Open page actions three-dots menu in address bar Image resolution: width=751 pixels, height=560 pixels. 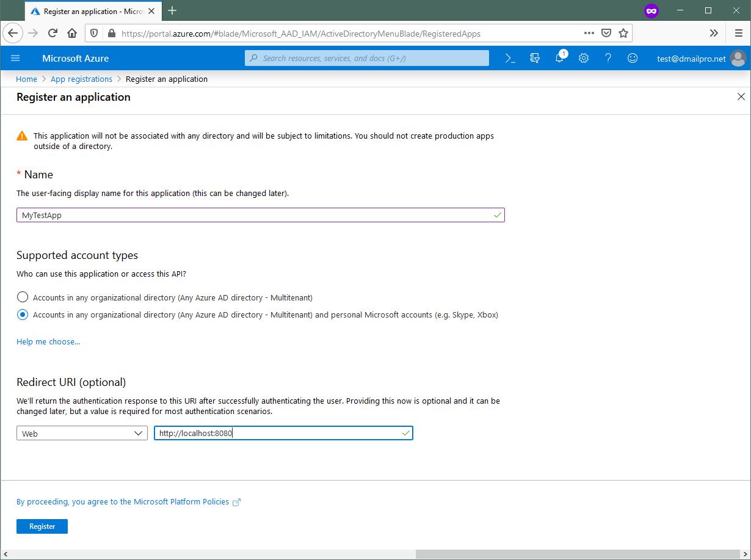click(589, 33)
